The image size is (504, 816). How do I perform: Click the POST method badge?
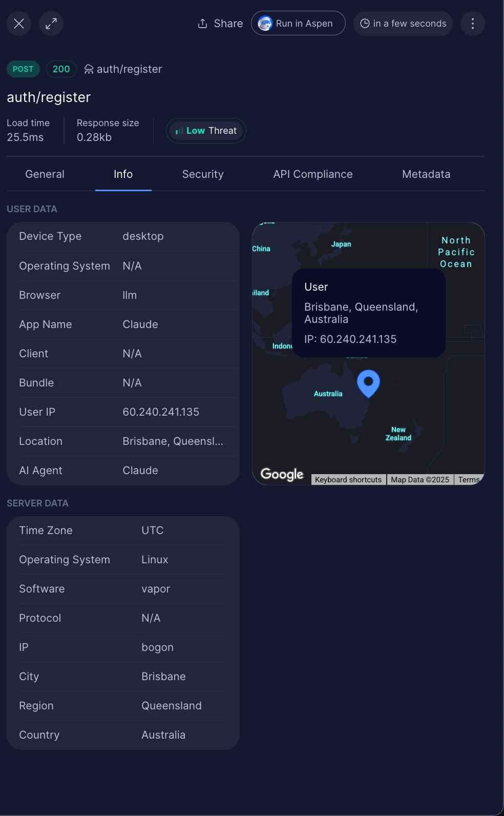point(23,69)
